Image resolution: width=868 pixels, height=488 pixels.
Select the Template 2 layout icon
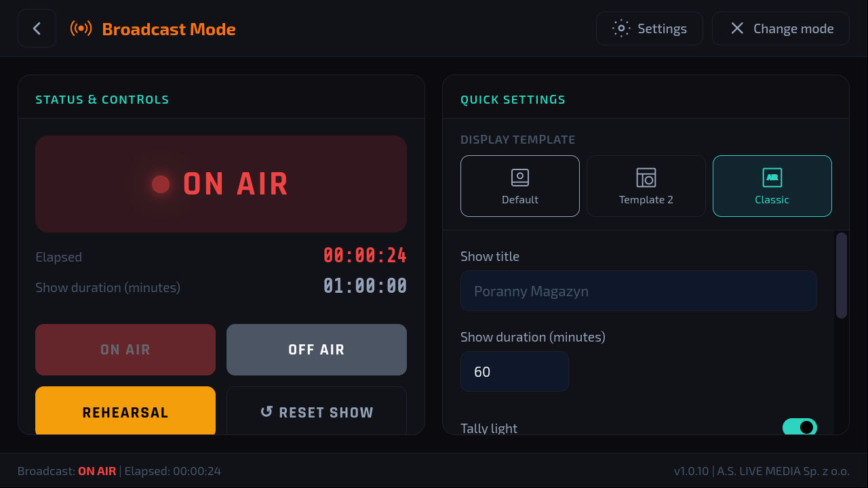click(646, 178)
